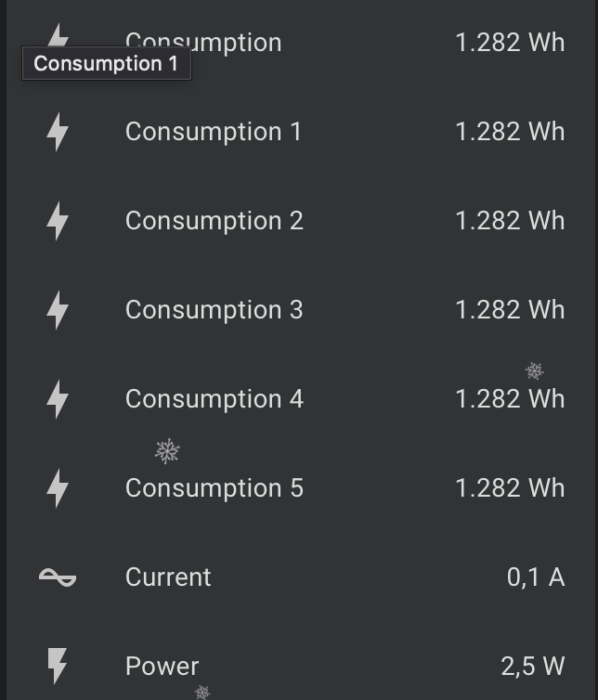Viewport: 598px width, 700px height.
Task: Open the Power entity label
Action: (162, 666)
